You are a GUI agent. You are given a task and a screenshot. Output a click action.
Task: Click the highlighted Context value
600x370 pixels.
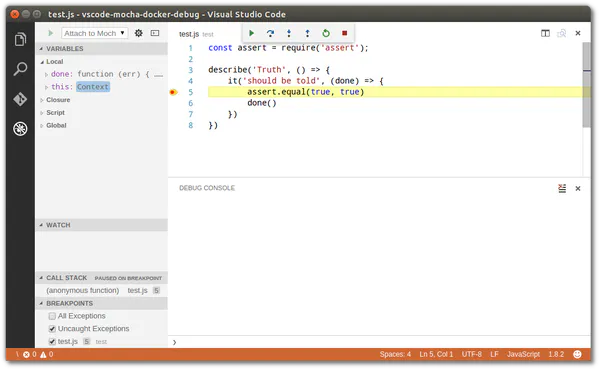(x=93, y=87)
